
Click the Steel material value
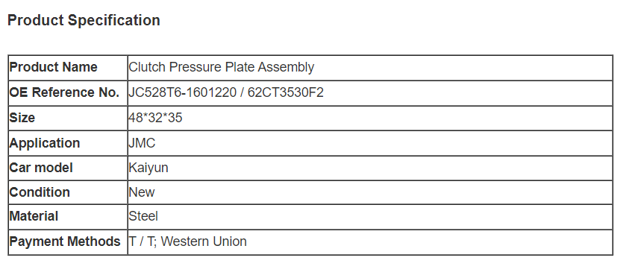(143, 216)
